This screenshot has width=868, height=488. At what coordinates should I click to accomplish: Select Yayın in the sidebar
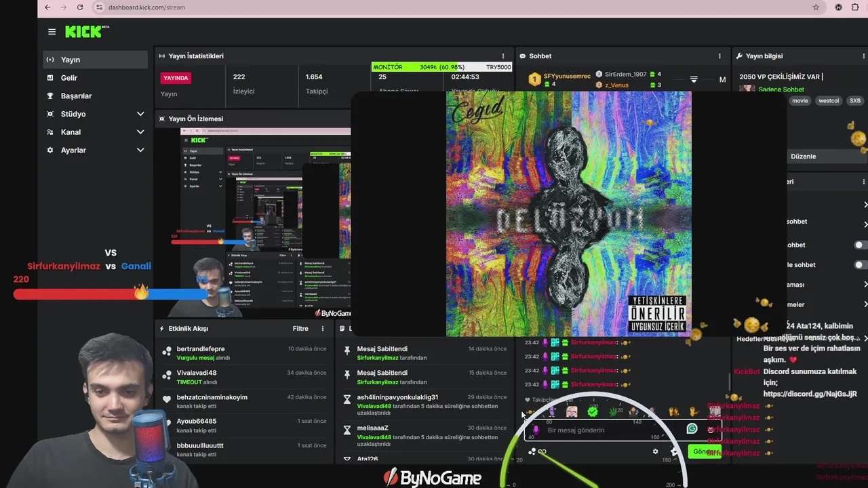pyautogui.click(x=95, y=60)
